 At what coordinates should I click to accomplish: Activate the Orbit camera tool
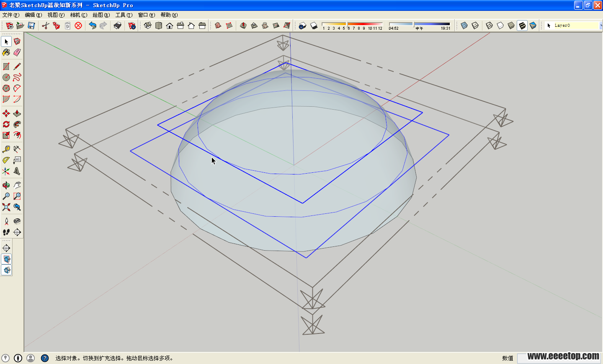[x=6, y=185]
